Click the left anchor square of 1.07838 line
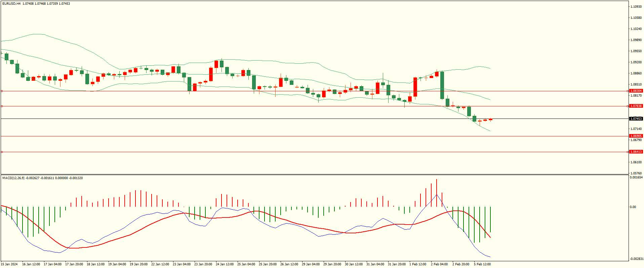This screenshot has height=268, width=644. point(2,106)
